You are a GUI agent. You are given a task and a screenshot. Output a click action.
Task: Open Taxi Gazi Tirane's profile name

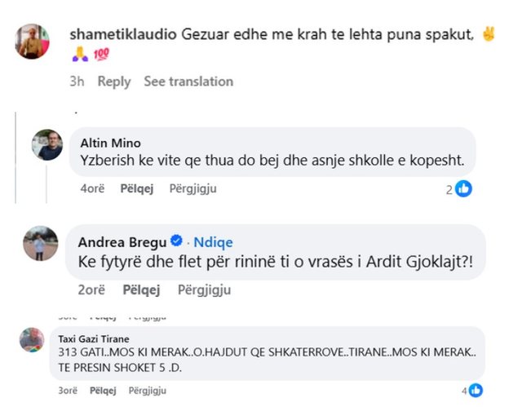point(94,338)
